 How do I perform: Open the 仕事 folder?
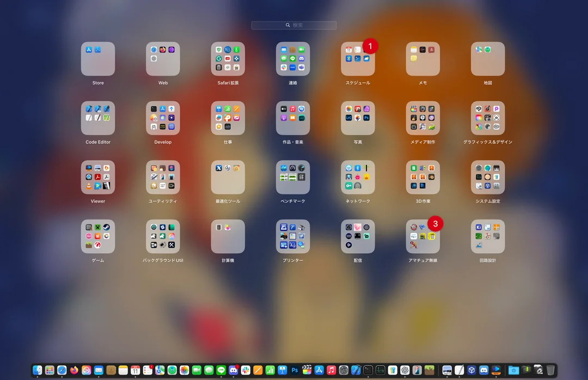[x=228, y=118]
